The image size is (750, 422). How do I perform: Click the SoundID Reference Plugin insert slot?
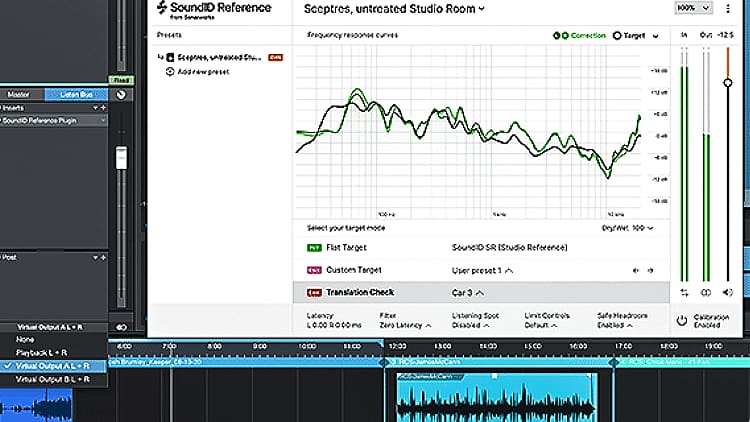click(54, 121)
